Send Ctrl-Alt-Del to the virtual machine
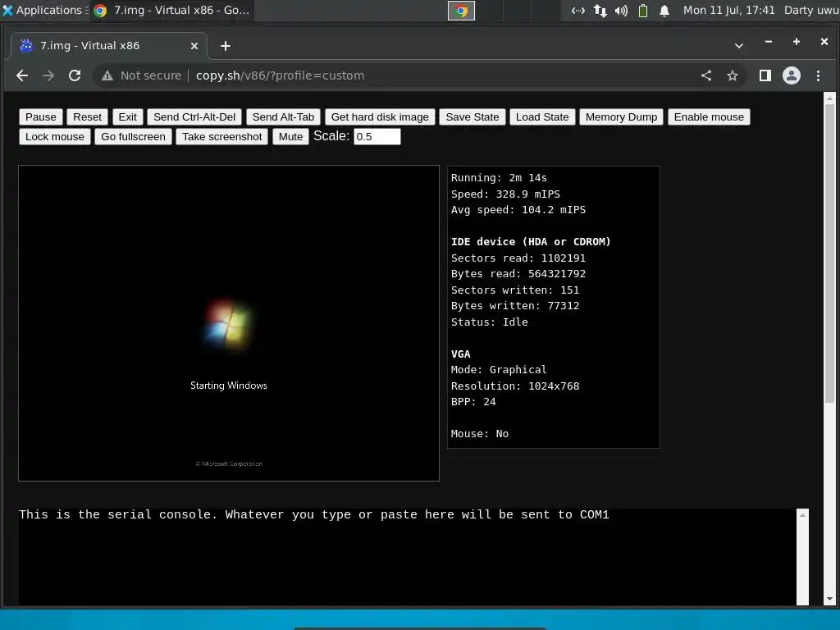 (194, 116)
